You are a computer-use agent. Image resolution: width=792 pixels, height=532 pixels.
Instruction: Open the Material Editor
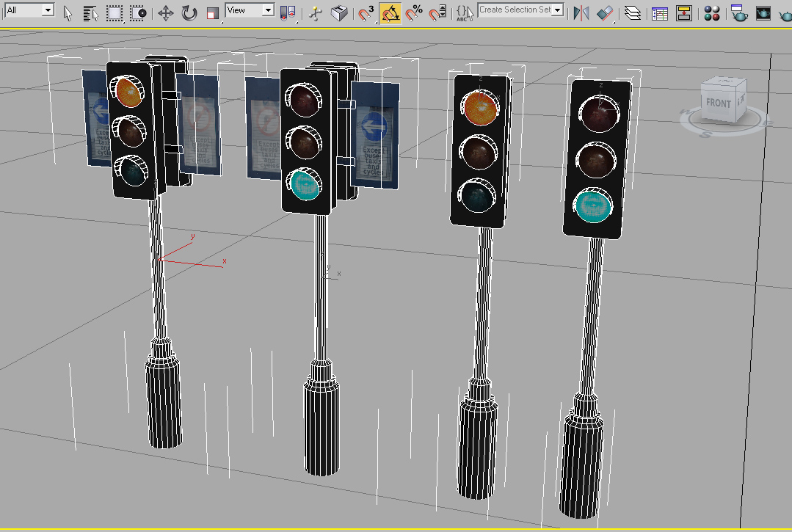pos(711,12)
